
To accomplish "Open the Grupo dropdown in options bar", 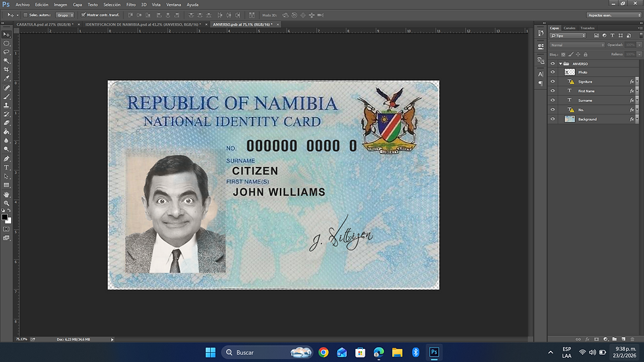I will click(65, 15).
